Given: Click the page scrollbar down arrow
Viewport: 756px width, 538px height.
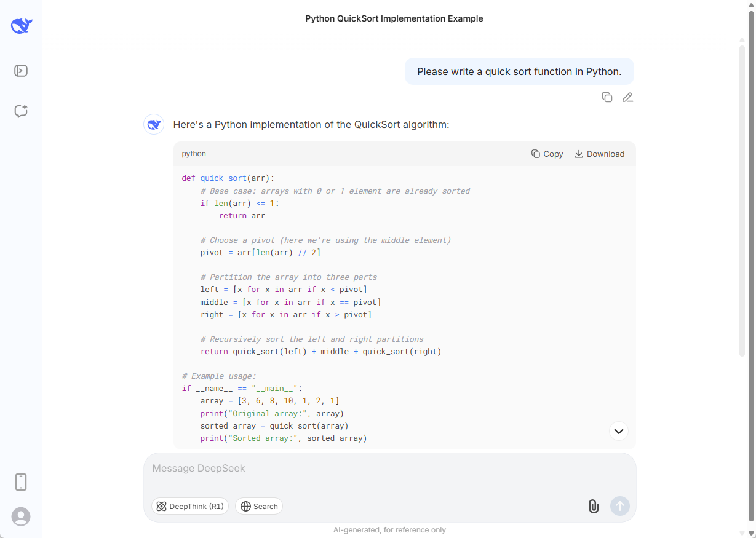Looking at the screenshot, I should pos(751,533).
